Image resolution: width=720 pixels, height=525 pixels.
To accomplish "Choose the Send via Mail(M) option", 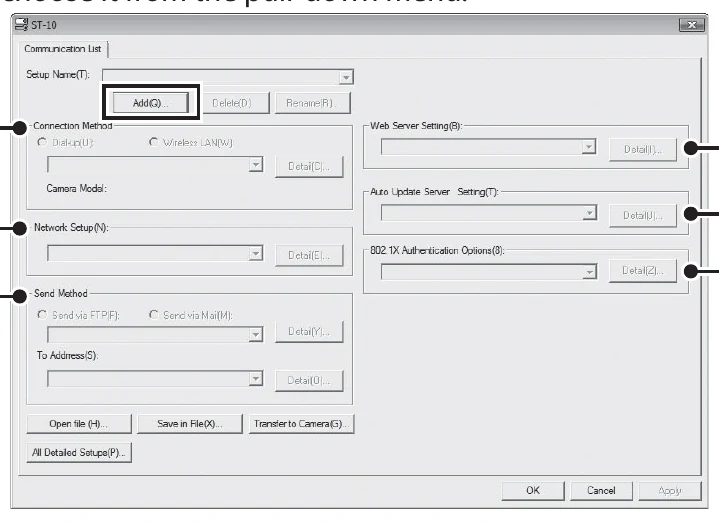I will coord(153,315).
